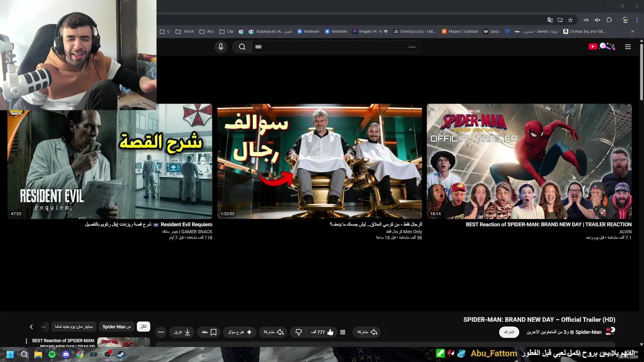Select the 'سبايدر-مان: يوم جديد تماما' filter chip
This screenshot has width=644, height=362.
click(73, 327)
